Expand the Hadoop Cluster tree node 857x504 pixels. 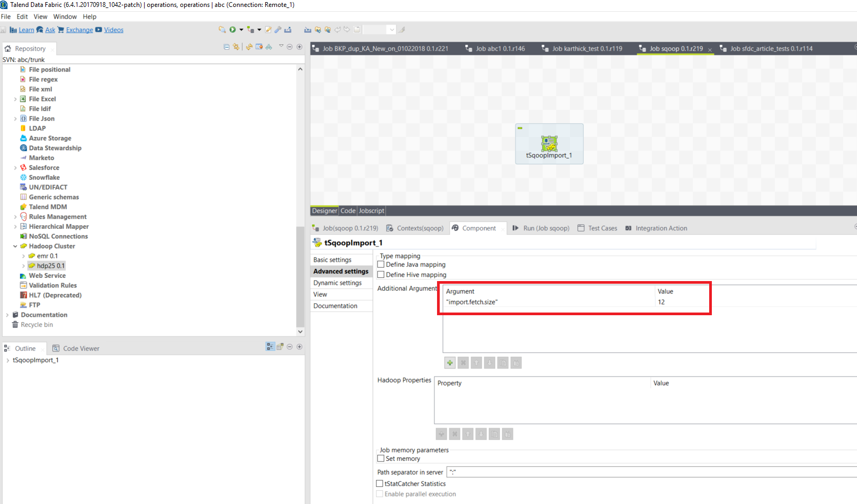[15, 246]
